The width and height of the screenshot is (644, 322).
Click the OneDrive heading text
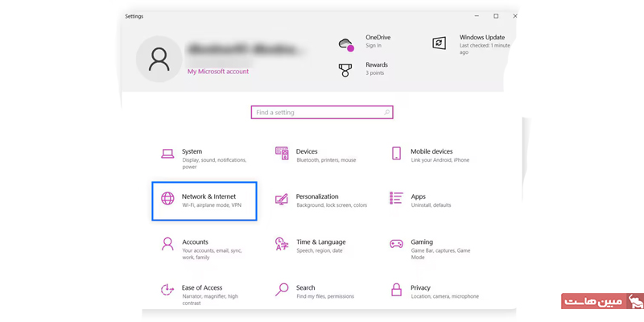[x=378, y=37]
